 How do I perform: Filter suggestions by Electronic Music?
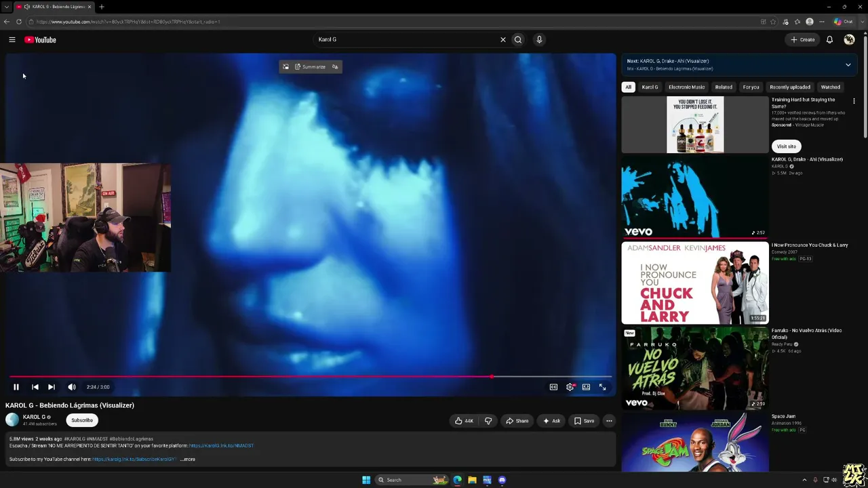point(686,87)
